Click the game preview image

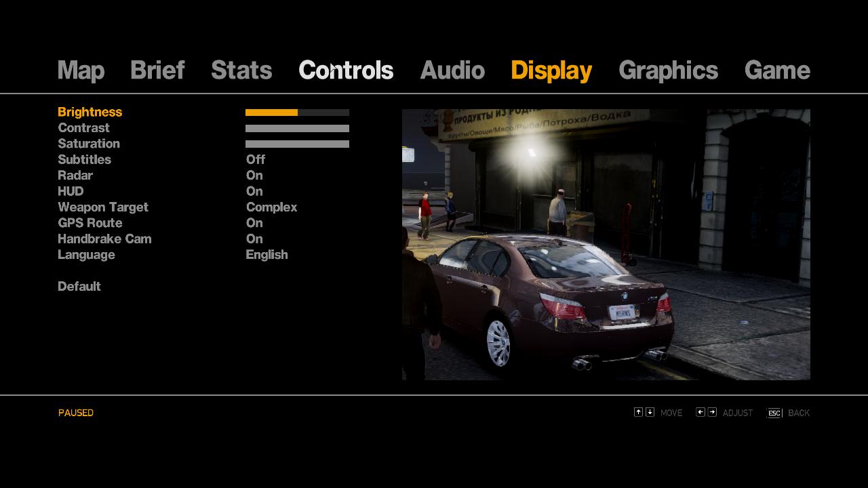tap(606, 244)
